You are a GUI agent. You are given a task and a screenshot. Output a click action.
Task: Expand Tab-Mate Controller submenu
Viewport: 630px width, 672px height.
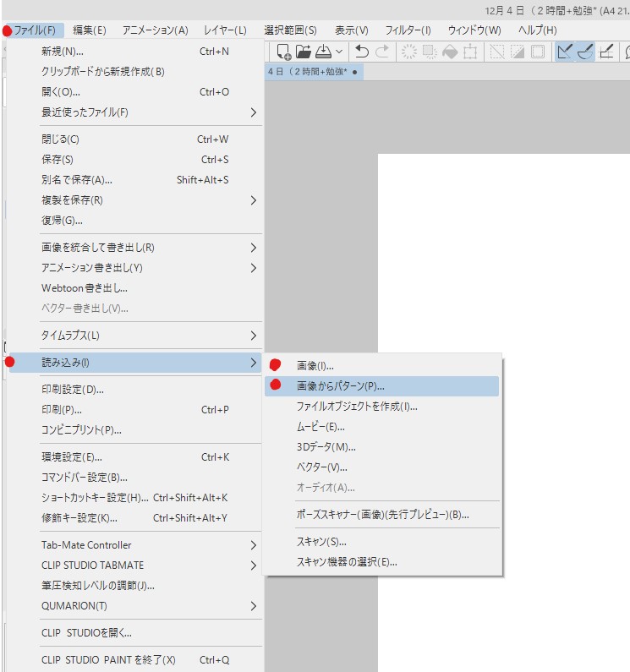[135, 545]
